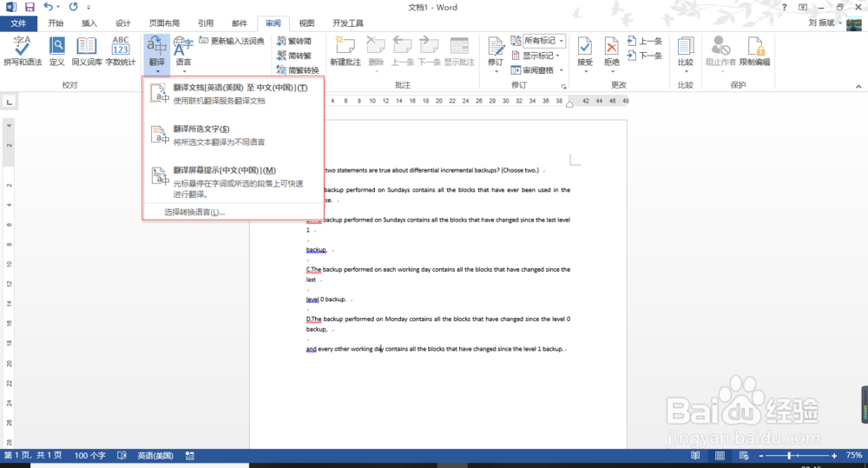Open zoom dialog via 75%
Screen dimensions: 868x468
click(x=853, y=455)
